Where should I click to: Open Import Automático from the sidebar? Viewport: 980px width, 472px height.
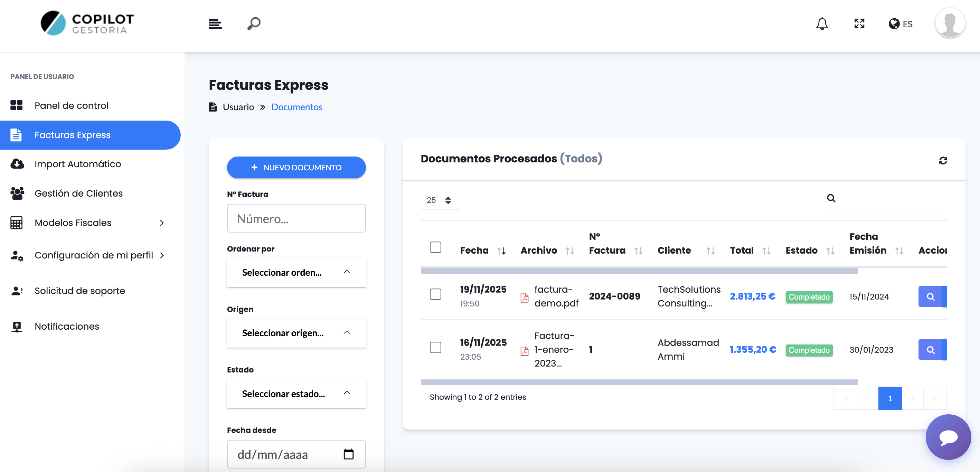pos(78,164)
